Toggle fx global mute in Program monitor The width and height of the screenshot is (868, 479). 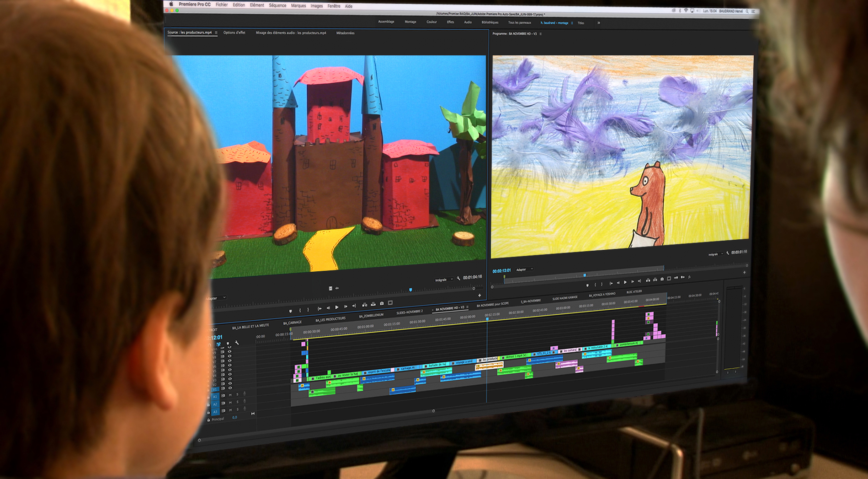pyautogui.click(x=689, y=277)
